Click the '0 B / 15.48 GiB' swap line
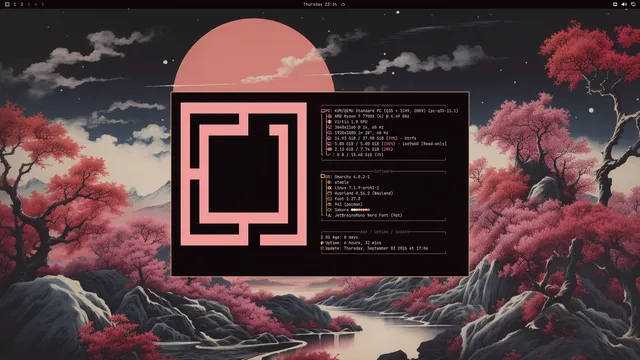 tap(359, 155)
